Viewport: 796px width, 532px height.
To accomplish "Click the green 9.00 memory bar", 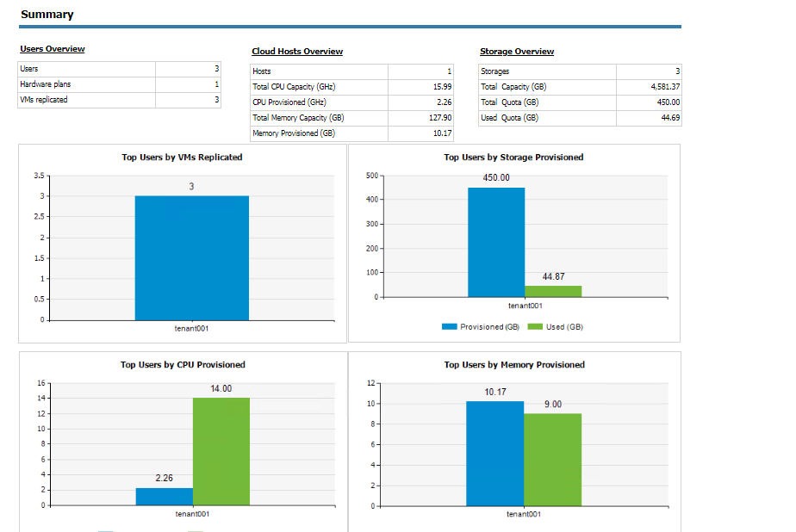I will [552, 460].
